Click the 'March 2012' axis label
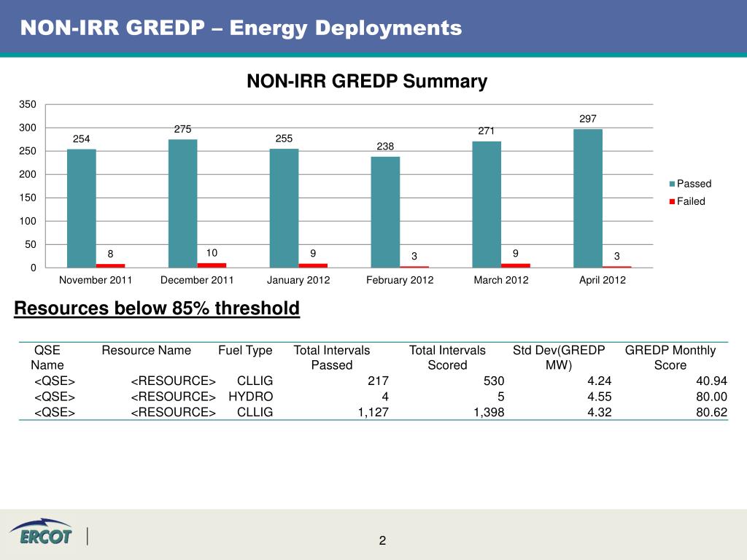Viewport: 747px width, 560px height. tap(501, 280)
